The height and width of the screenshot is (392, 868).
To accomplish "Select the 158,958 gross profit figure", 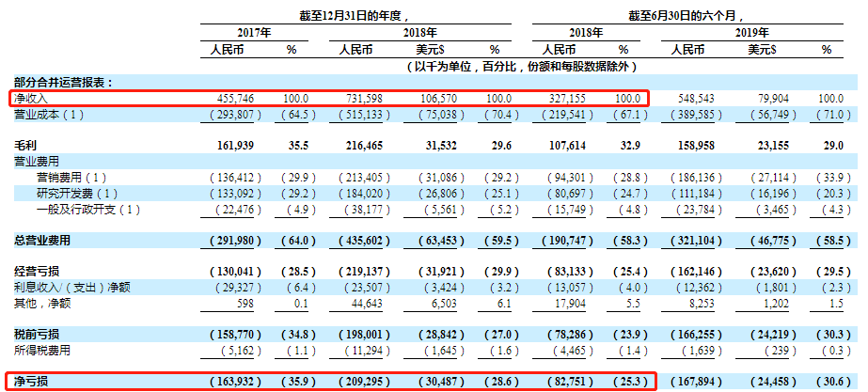I will pos(697,146).
